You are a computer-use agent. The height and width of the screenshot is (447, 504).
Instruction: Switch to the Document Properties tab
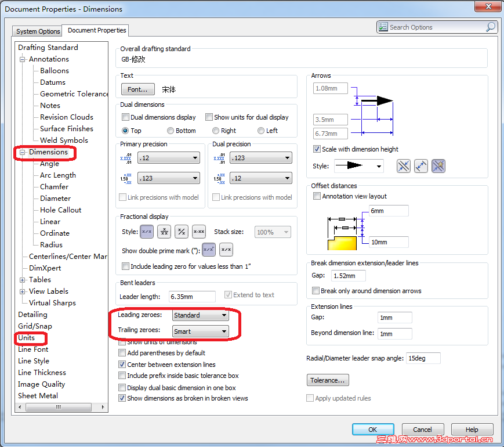(x=97, y=30)
